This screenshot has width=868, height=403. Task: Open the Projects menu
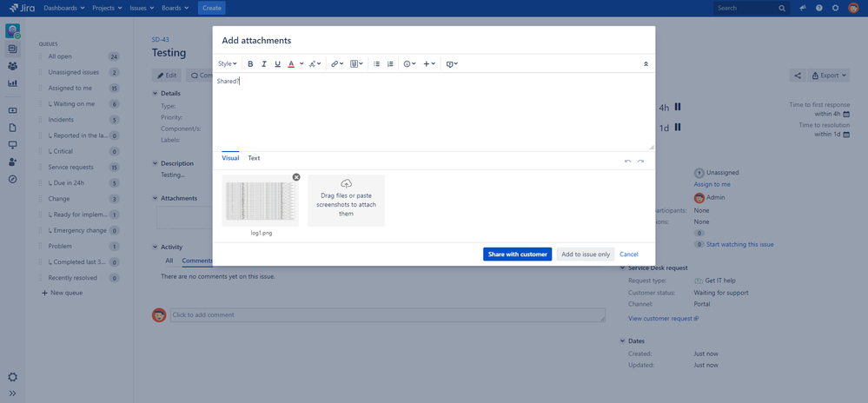click(108, 9)
